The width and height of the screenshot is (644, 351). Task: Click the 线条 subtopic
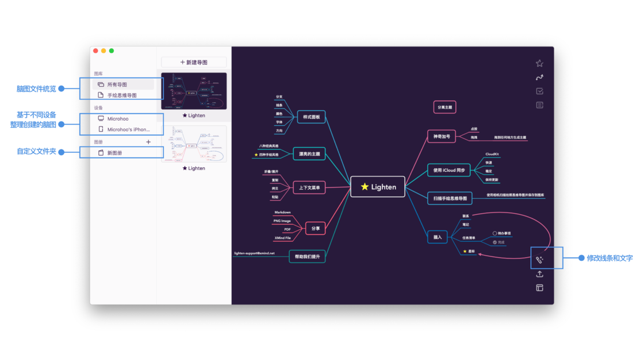pyautogui.click(x=279, y=106)
